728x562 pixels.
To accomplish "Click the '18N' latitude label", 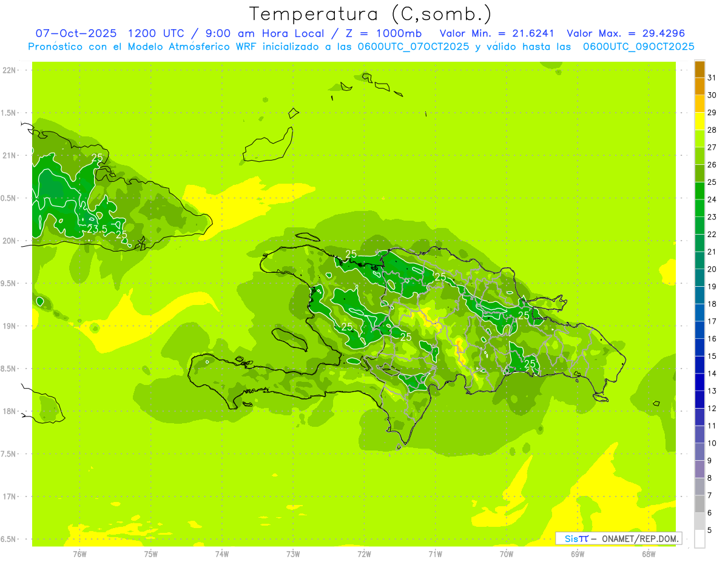I will click(x=9, y=412).
